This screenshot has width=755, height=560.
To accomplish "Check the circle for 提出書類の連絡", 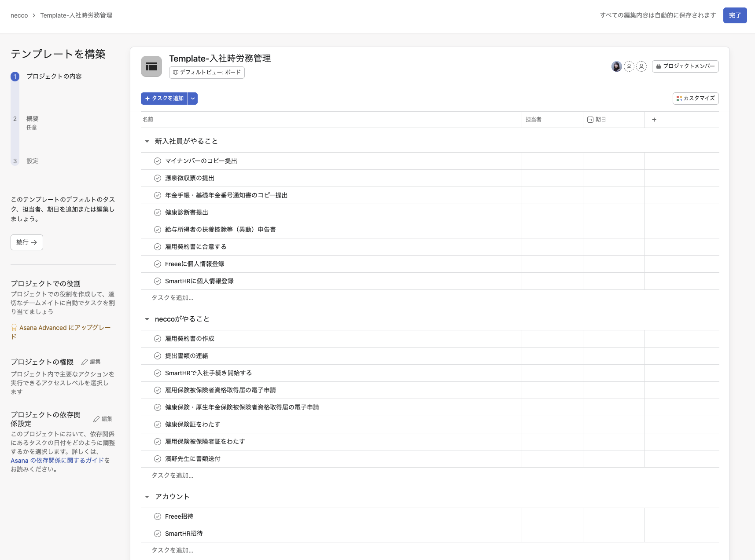I will (158, 356).
